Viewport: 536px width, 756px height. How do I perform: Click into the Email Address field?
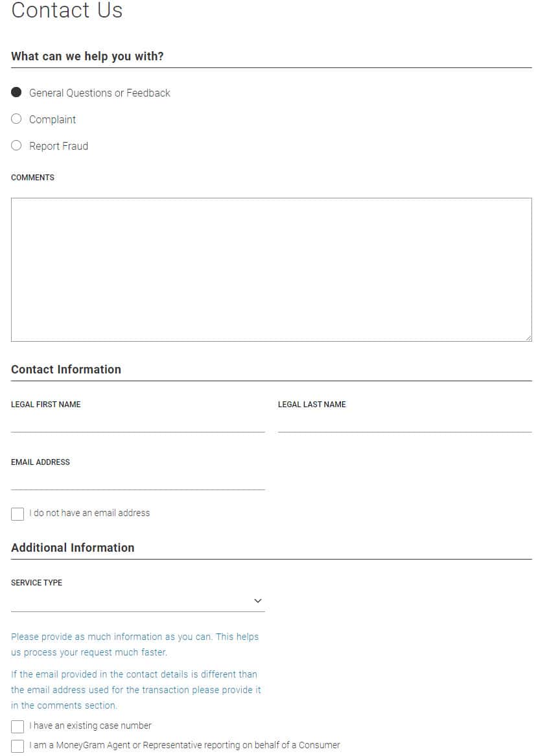coord(137,480)
